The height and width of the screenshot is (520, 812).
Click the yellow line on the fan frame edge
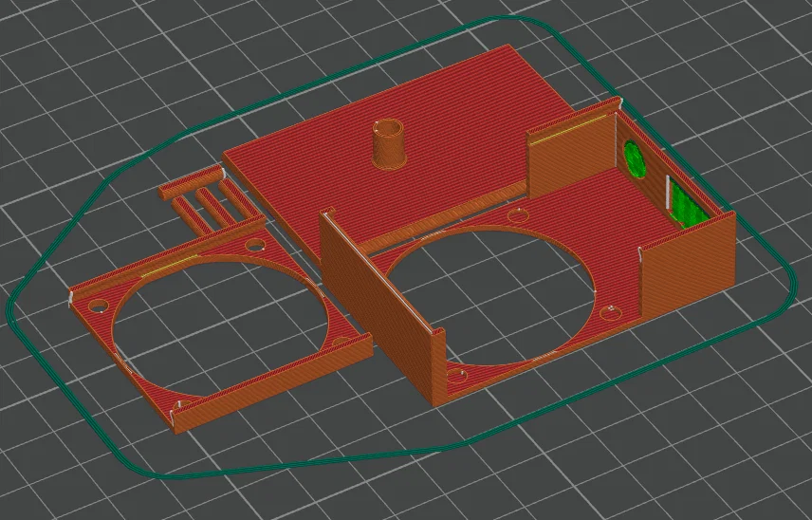[169, 267]
